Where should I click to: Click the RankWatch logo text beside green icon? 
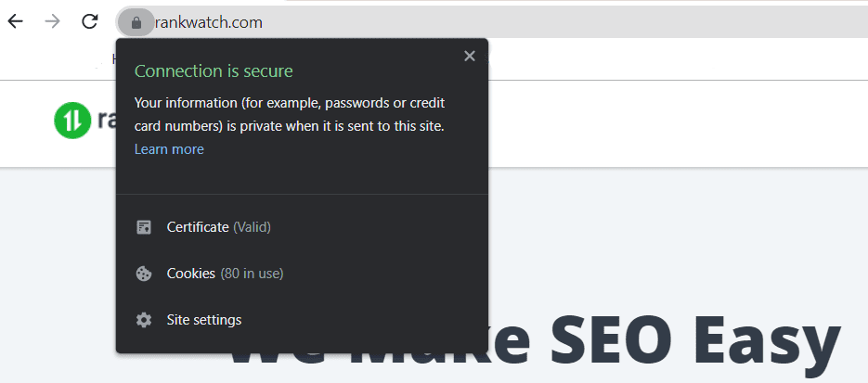click(104, 121)
